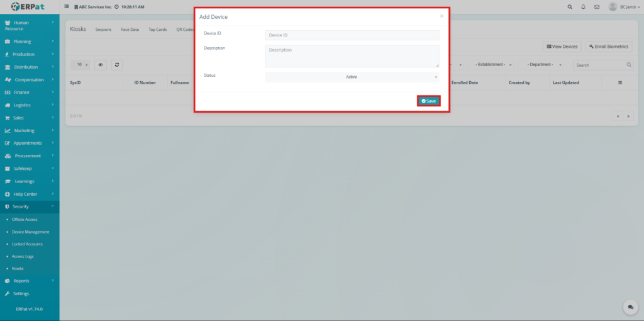
Task: Focus the Device ID input field
Action: [352, 35]
